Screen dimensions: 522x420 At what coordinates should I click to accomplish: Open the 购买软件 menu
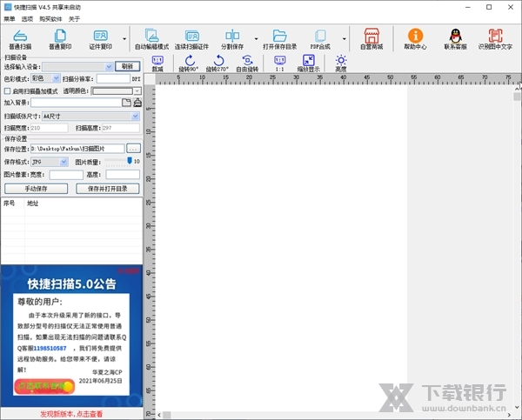[x=51, y=18]
